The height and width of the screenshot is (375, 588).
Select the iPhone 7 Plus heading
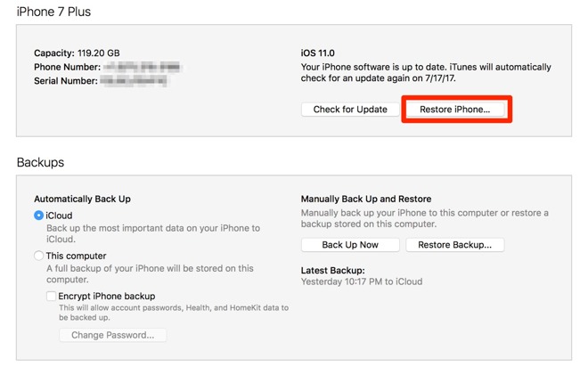pyautogui.click(x=53, y=12)
